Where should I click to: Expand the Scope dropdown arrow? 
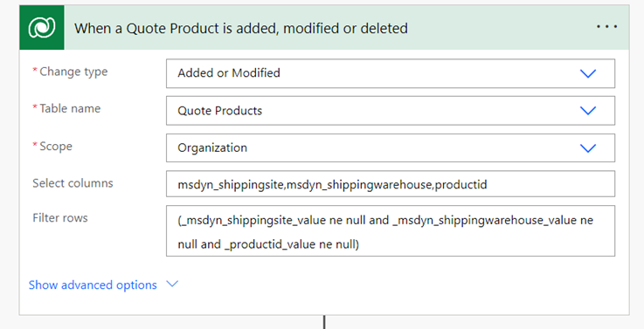tap(588, 147)
